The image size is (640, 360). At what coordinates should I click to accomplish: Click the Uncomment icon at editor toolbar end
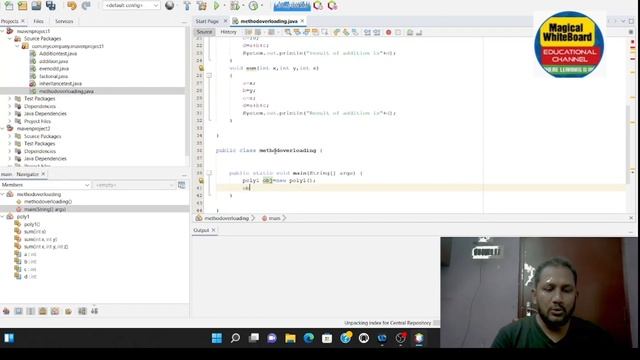pos(419,32)
